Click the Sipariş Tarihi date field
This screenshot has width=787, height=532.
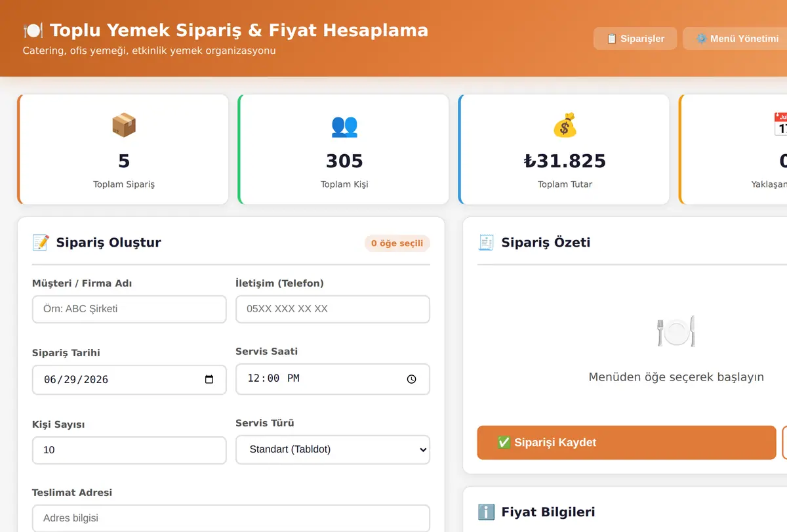click(129, 379)
